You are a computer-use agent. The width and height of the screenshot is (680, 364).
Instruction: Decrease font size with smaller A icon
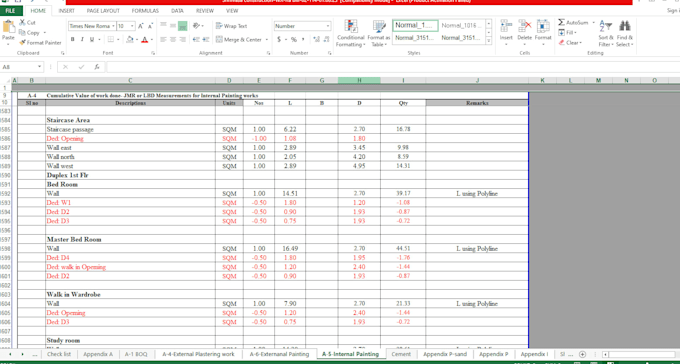tap(150, 26)
